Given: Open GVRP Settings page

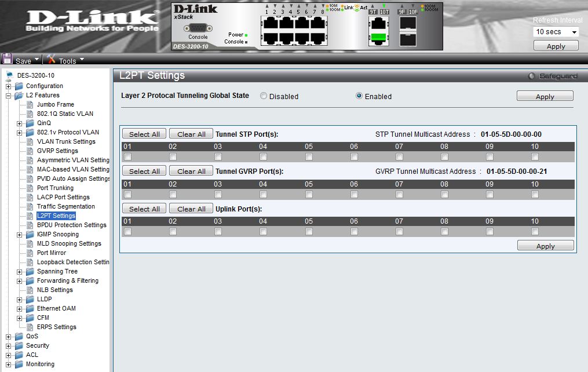Looking at the screenshot, I should pyautogui.click(x=57, y=151).
